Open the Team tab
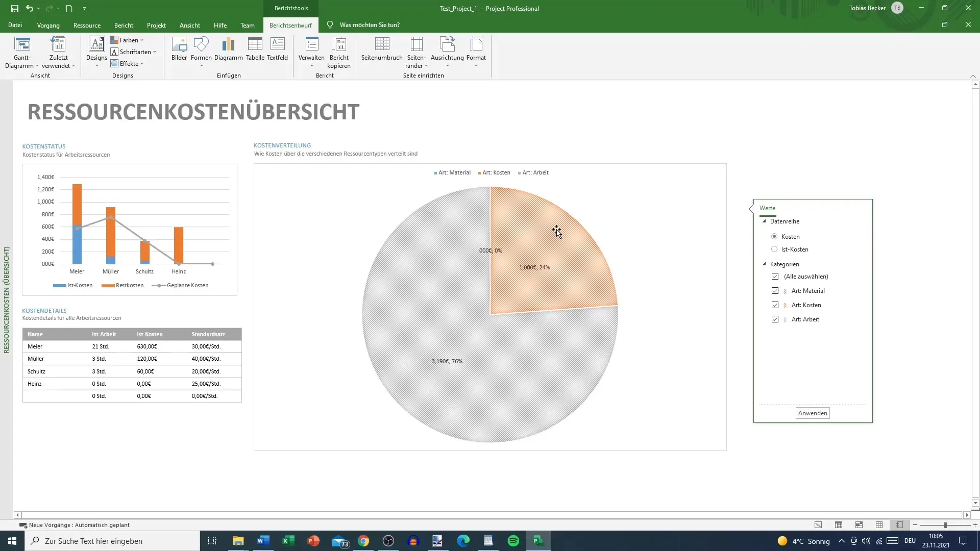Image resolution: width=980 pixels, height=551 pixels. point(247,25)
